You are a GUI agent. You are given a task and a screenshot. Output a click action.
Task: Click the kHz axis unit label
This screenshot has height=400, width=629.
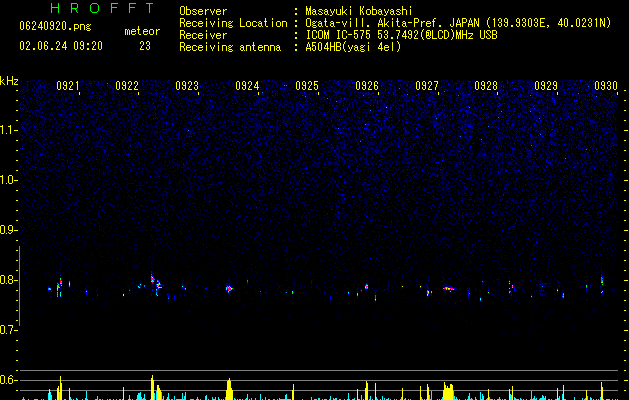pyautogui.click(x=9, y=81)
